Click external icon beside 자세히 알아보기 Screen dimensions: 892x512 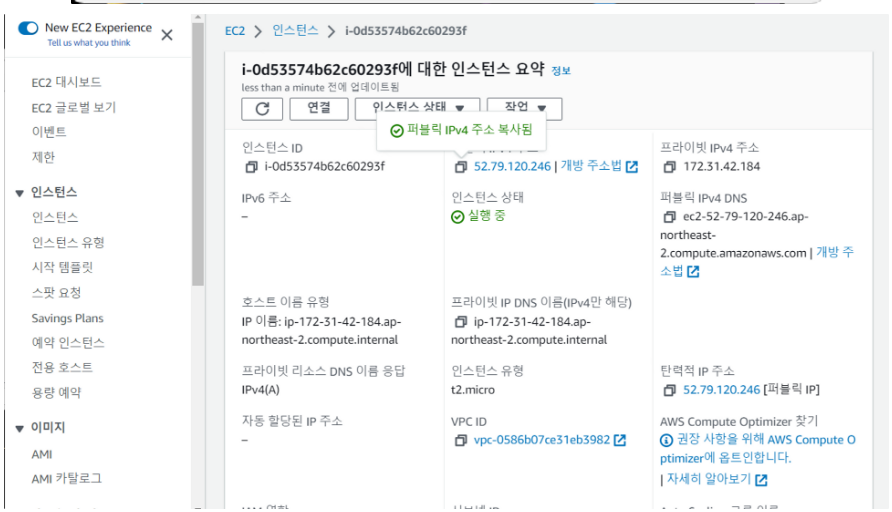point(761,480)
